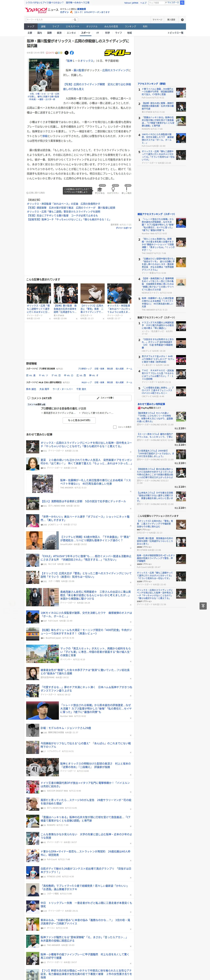Play video ranking item 1 thumbnail
The width and height of the screenshot is (210, 980).
coord(181,326)
